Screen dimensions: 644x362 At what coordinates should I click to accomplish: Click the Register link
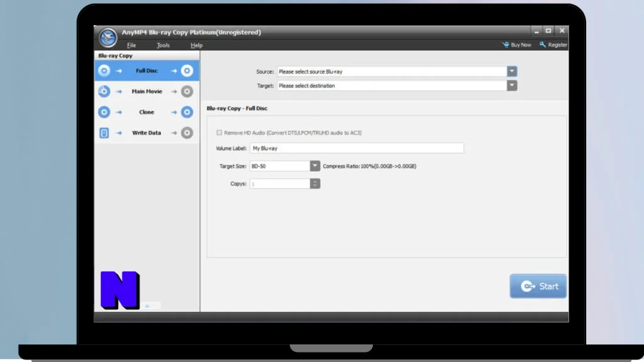click(553, 45)
